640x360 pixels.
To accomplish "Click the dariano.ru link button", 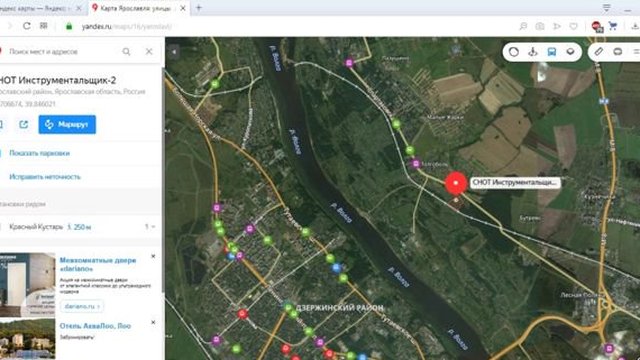I will tap(82, 306).
